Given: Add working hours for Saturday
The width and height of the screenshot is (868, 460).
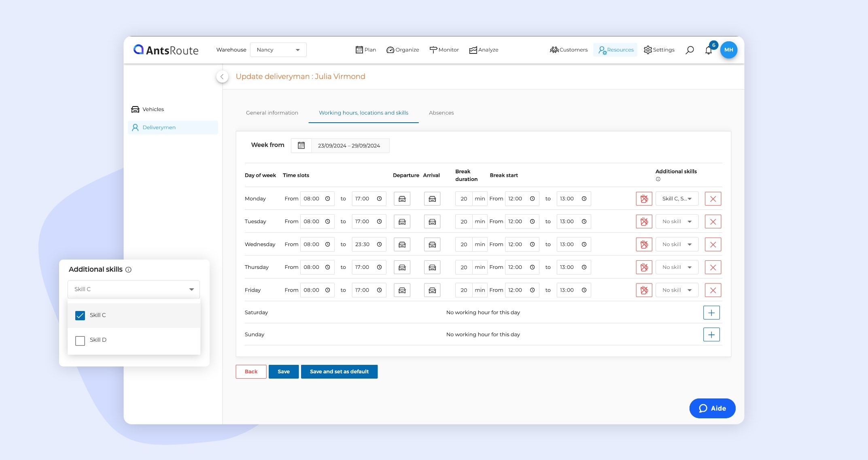Looking at the screenshot, I should click(711, 313).
